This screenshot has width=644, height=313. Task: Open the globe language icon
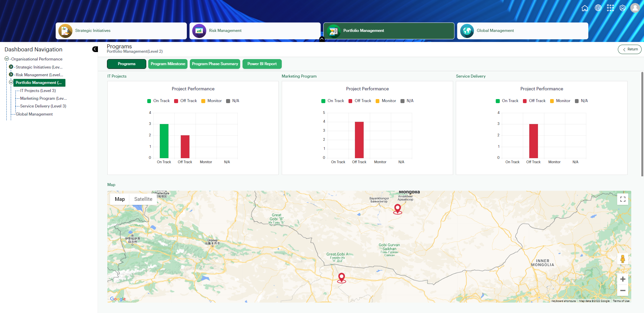[598, 8]
